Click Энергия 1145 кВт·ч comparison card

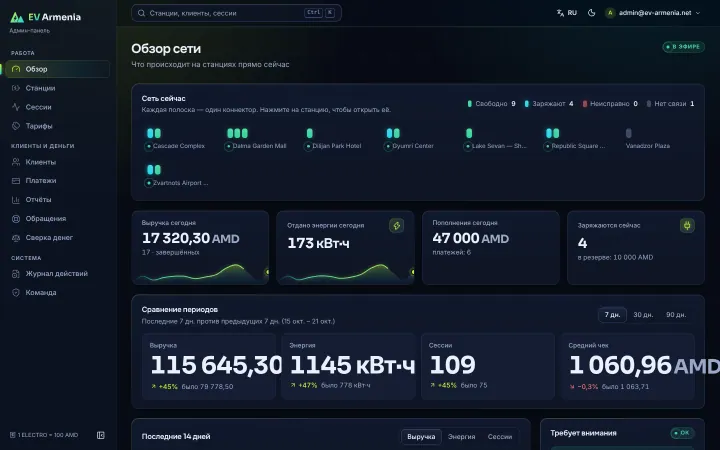(348, 366)
